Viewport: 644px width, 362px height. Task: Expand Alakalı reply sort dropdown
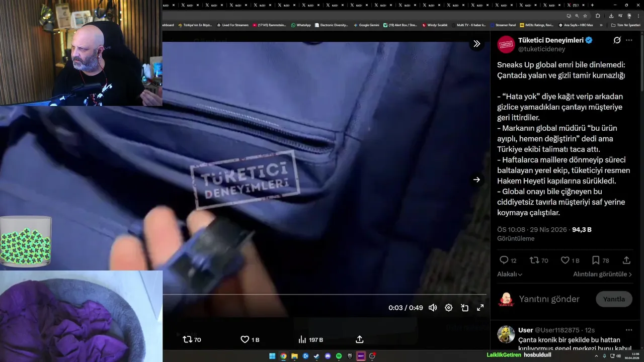[x=510, y=275]
